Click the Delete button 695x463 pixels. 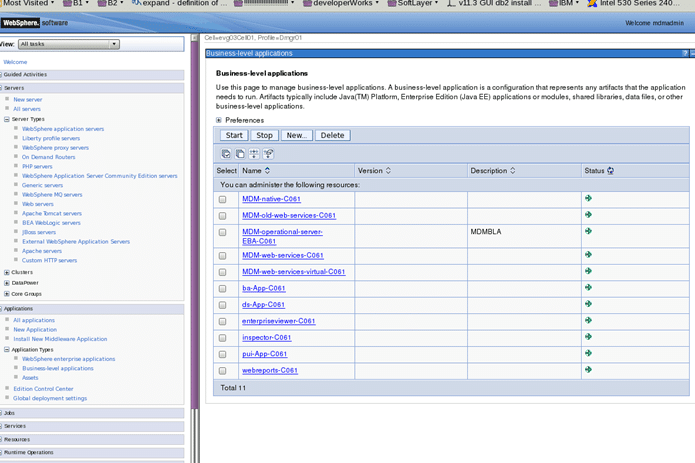tap(332, 135)
